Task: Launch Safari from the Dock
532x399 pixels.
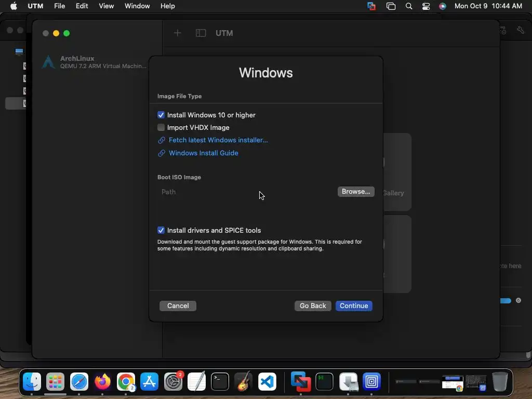Action: tap(79, 381)
